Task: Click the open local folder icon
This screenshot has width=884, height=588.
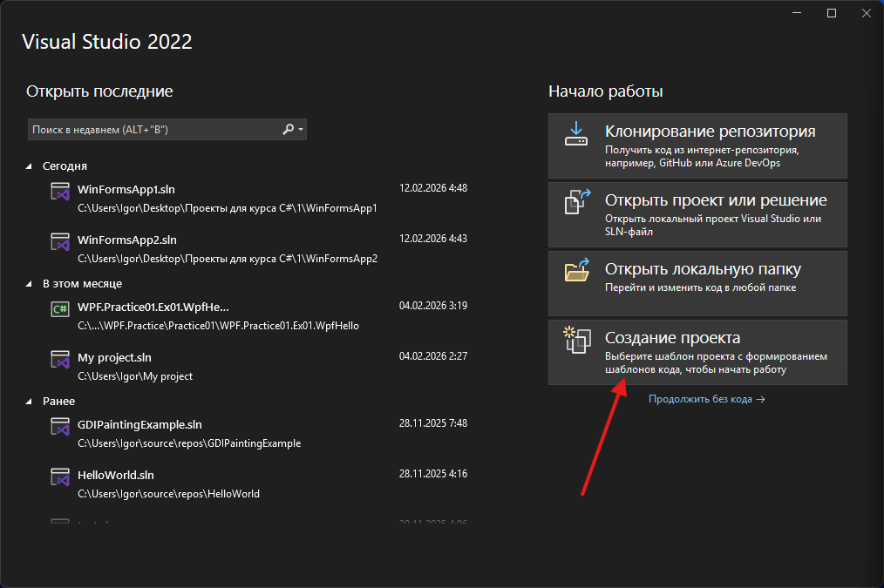Action: coord(577,270)
